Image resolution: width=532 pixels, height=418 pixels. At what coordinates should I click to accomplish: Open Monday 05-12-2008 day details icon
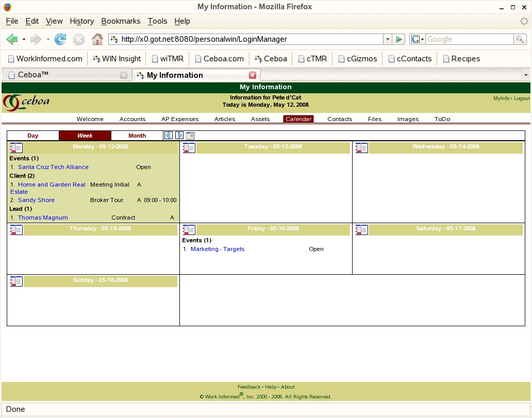pos(16,148)
